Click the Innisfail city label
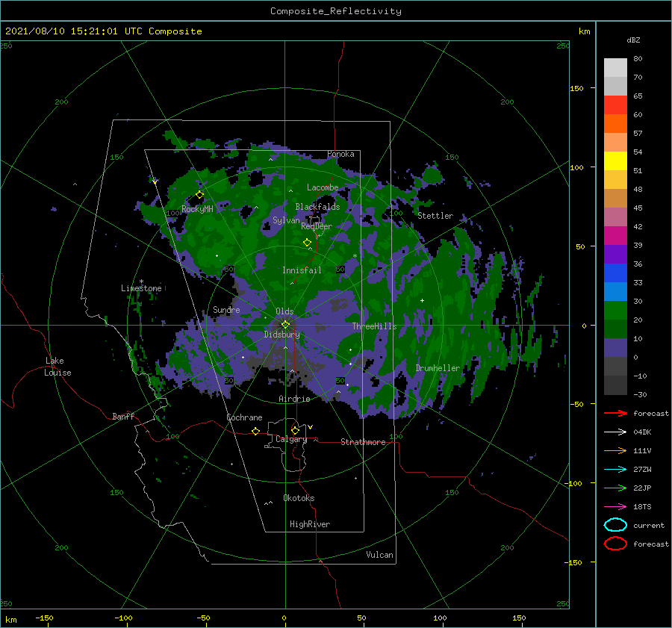Viewport: 672px width, 628px height. point(302,270)
